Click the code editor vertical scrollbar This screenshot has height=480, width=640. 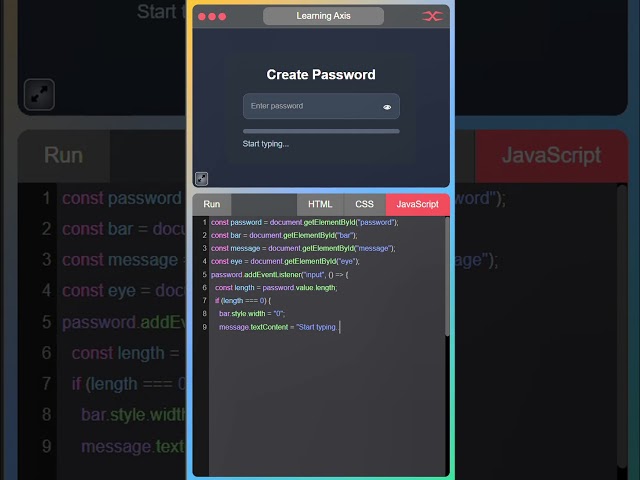click(x=447, y=277)
